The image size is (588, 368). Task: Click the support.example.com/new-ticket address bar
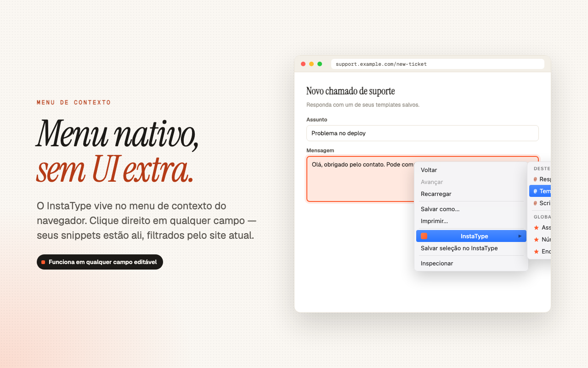click(x=438, y=64)
